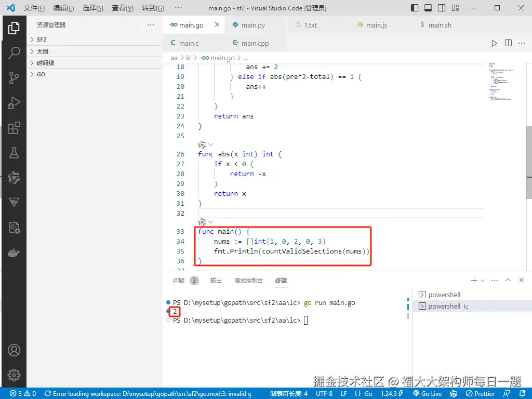532x399 pixels.
Task: Change file encoding UTF-8
Action: 324,394
